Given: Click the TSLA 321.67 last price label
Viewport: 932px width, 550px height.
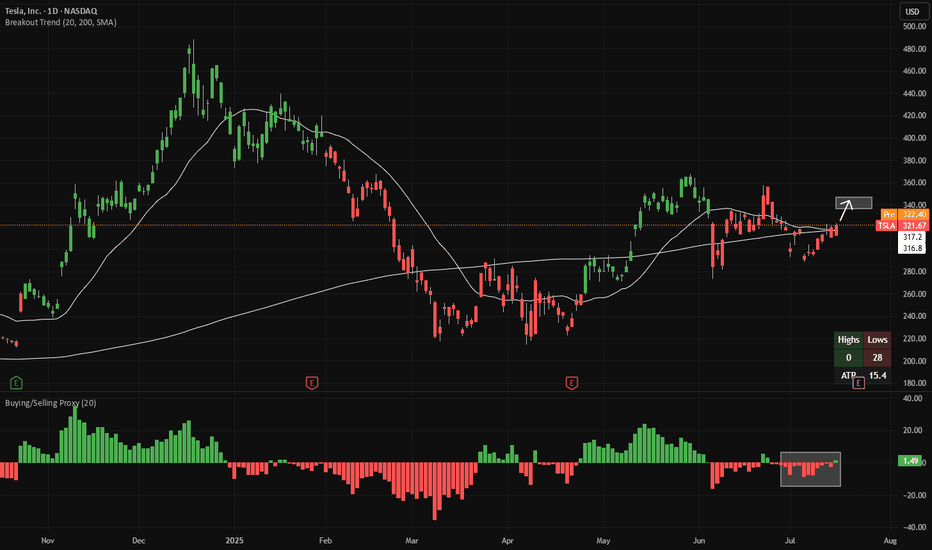Looking at the screenshot, I should [x=902, y=225].
